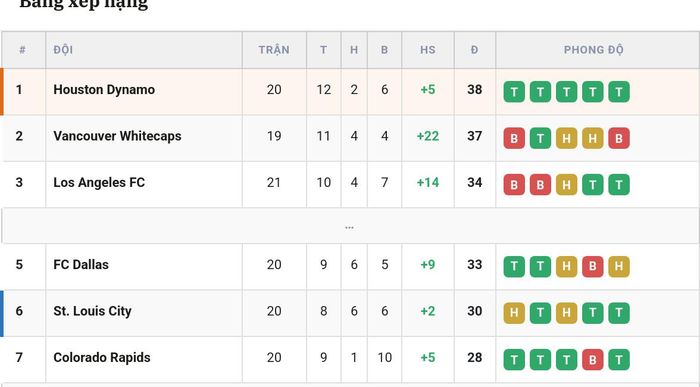The image size is (700, 387).
Task: Sort by the Đ points column header
Action: coord(475,50)
